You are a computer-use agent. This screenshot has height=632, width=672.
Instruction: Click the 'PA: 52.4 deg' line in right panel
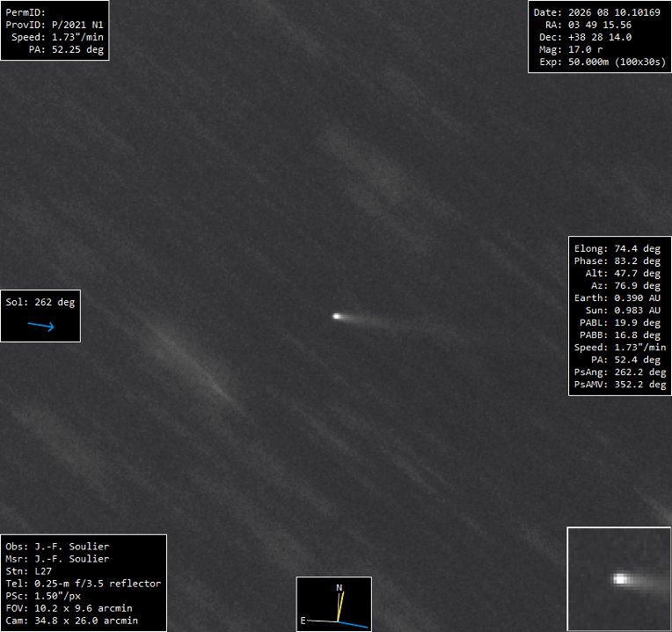625,360
